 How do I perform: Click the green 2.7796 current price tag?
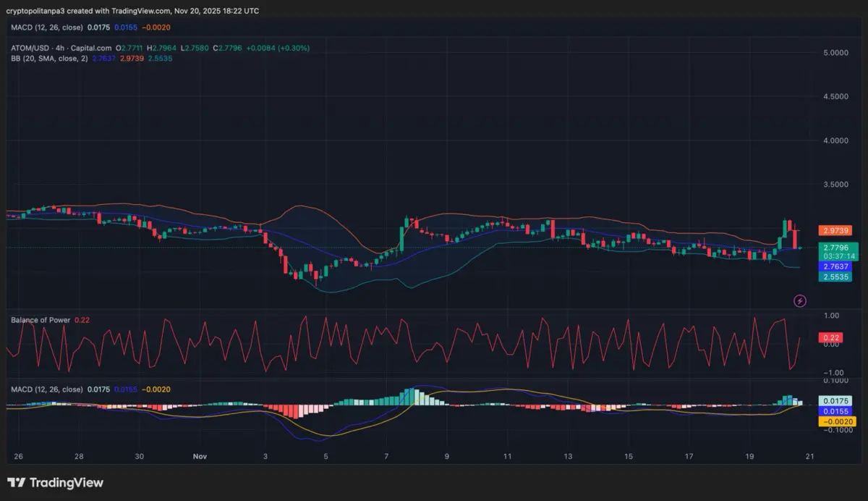(x=835, y=248)
